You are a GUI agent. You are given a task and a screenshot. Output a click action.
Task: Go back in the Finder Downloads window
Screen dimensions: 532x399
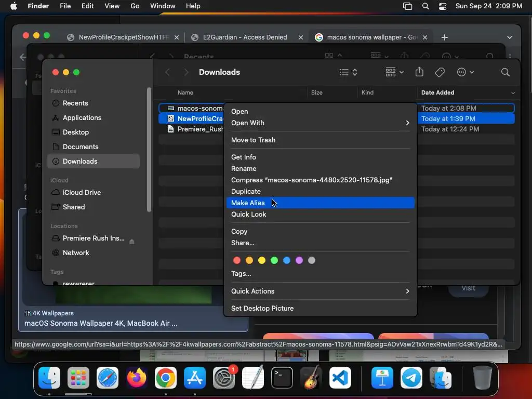point(167,72)
